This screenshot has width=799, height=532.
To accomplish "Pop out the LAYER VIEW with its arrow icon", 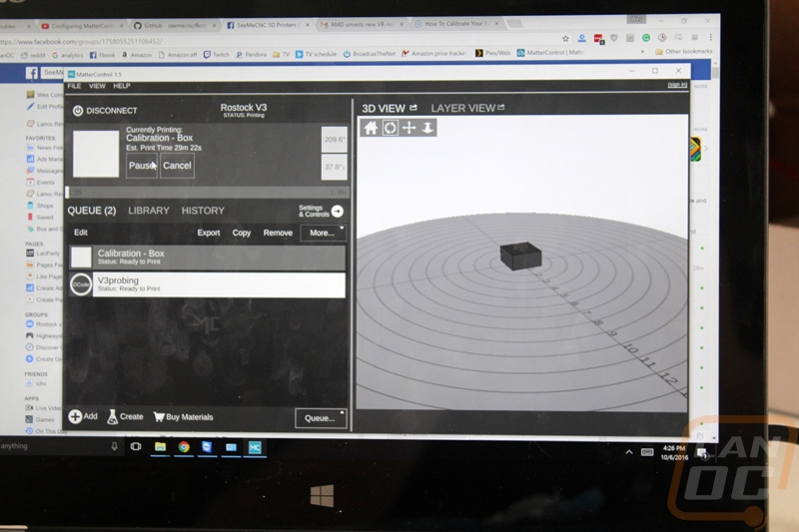I will [501, 107].
